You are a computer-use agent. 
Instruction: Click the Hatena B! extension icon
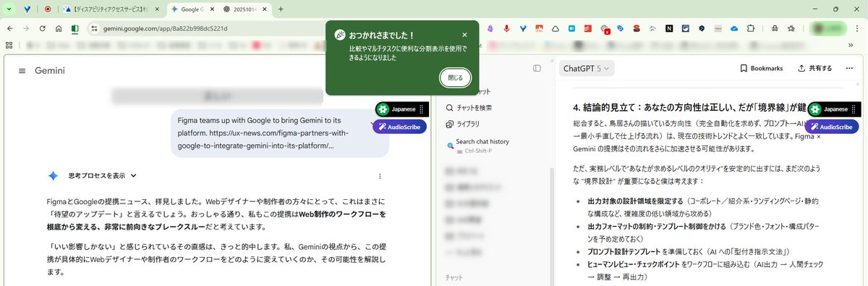coord(571,28)
